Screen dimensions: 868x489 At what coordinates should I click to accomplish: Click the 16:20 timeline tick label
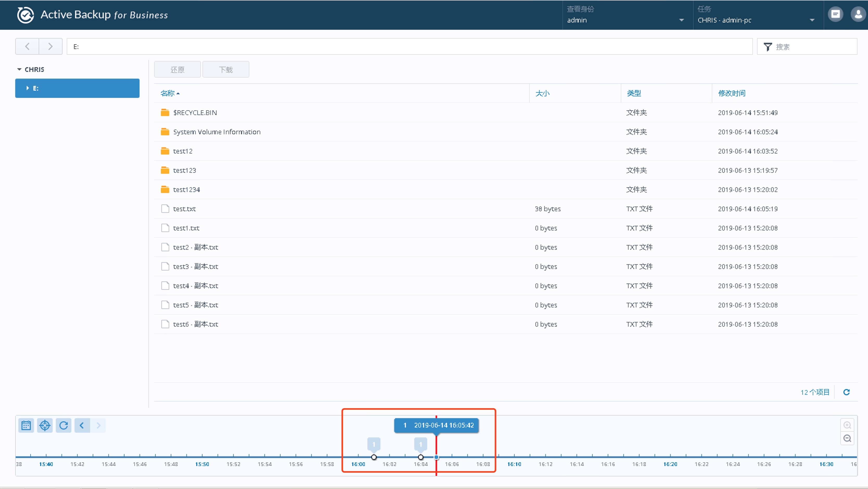(670, 464)
